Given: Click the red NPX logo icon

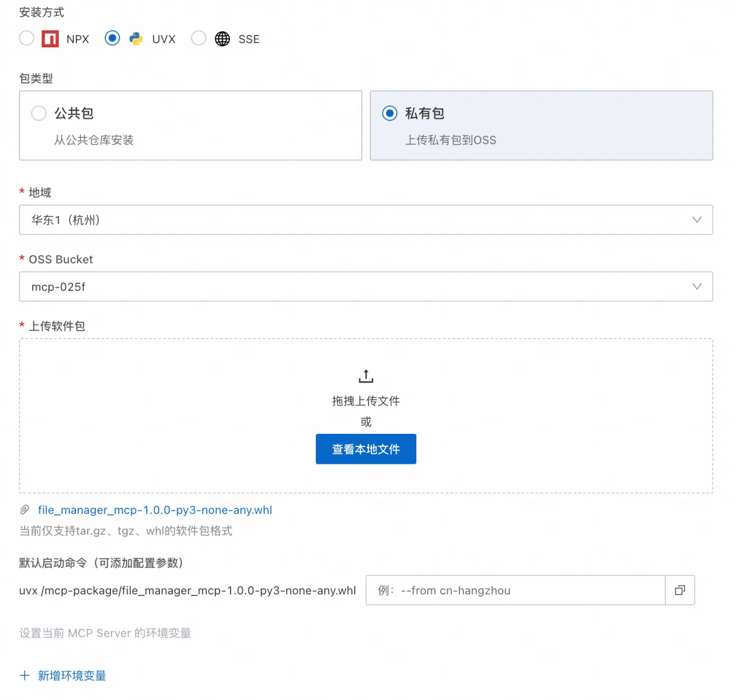Looking at the screenshot, I should (50, 39).
